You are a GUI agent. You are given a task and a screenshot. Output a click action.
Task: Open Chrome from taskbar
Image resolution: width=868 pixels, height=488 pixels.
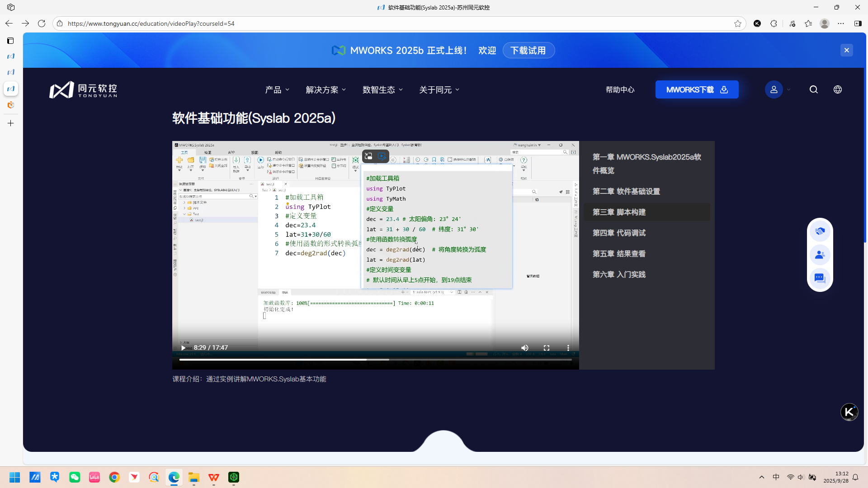click(x=114, y=477)
